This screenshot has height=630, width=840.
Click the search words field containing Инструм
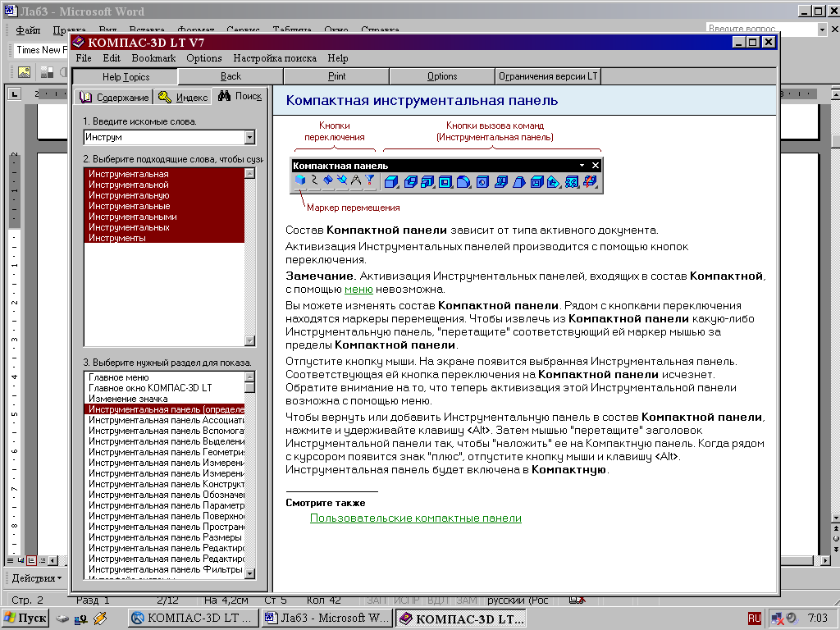164,137
